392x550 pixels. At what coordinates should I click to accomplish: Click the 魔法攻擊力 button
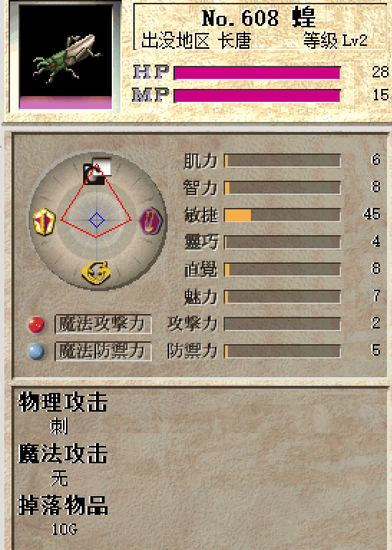click(x=103, y=324)
